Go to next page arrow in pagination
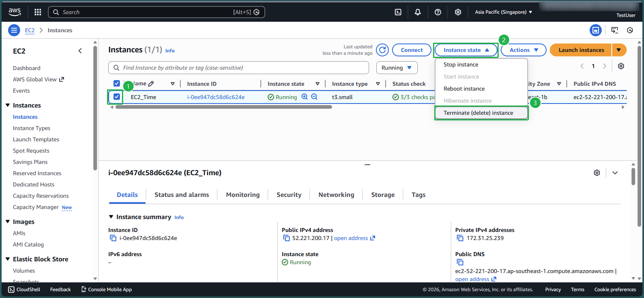 tap(605, 66)
